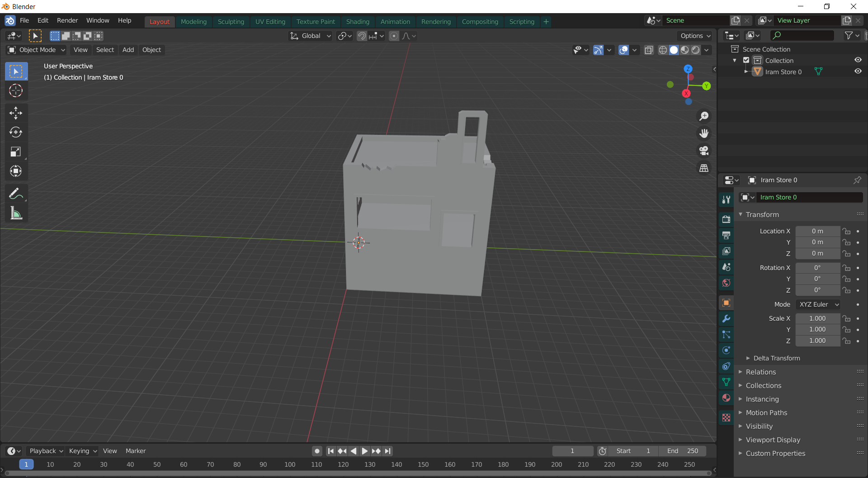Open the XYZ Euler rotation mode dropdown

pyautogui.click(x=818, y=304)
